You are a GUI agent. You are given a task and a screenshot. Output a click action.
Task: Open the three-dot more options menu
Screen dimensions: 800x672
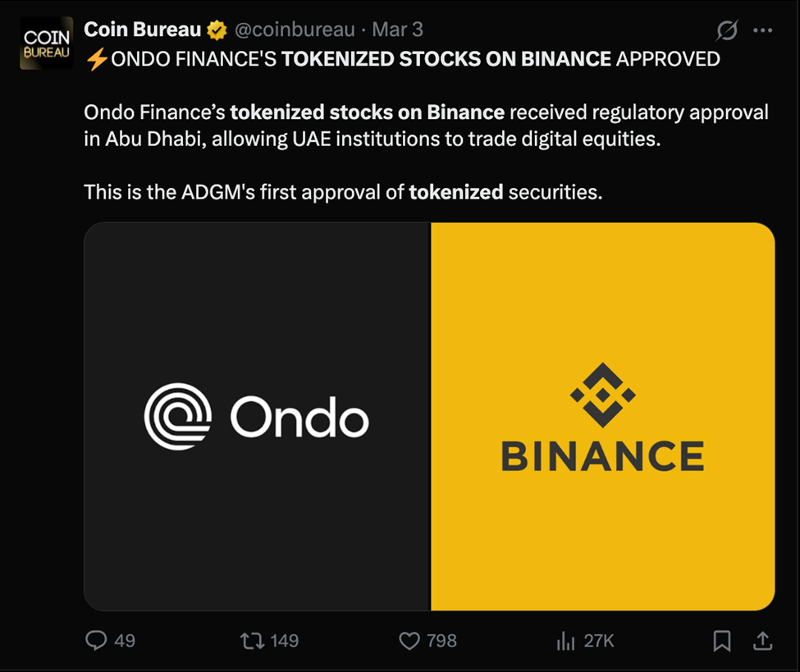point(763,31)
